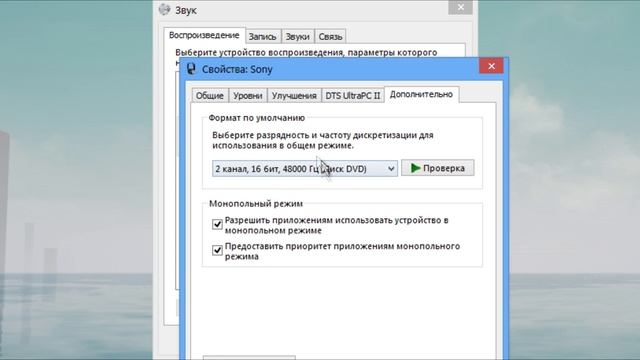Click the speaker icon in Звук title bar
Viewport: 640px width, 360px height.
coord(164,9)
